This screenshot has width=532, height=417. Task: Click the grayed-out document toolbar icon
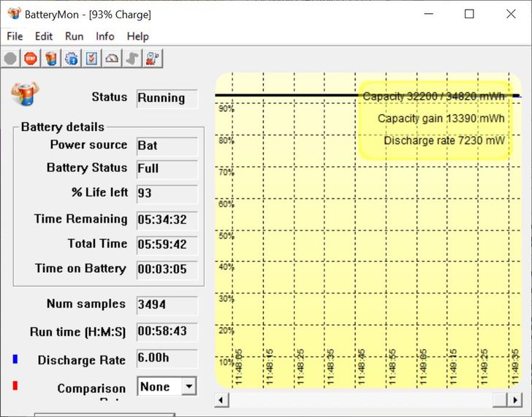tap(132, 59)
